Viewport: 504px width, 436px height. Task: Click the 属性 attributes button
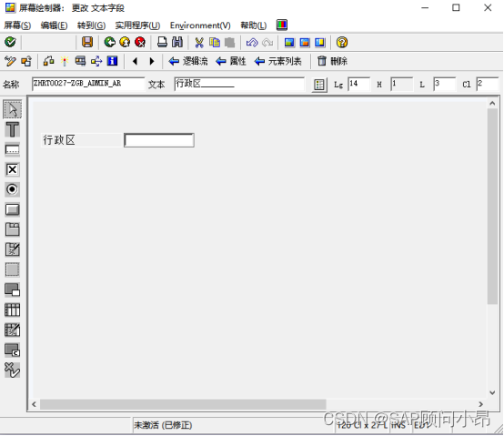tap(231, 61)
